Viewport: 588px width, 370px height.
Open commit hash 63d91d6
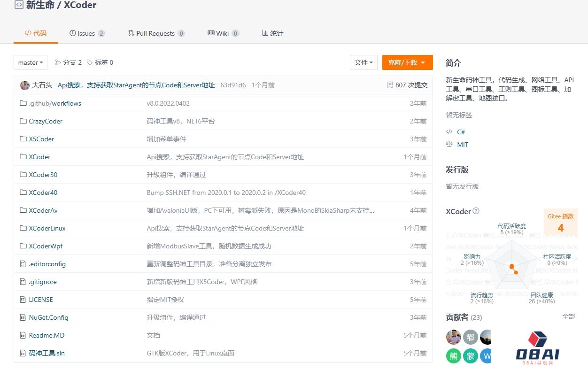(233, 85)
